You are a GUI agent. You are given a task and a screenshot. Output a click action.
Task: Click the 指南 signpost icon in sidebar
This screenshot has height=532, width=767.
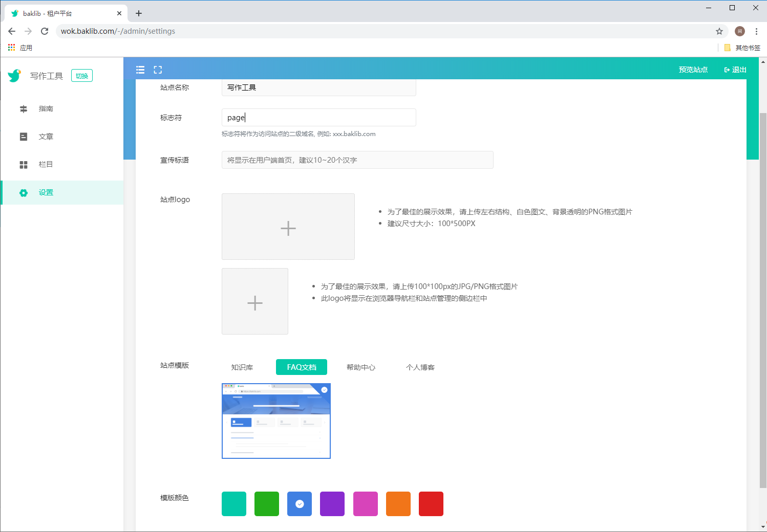(x=24, y=109)
